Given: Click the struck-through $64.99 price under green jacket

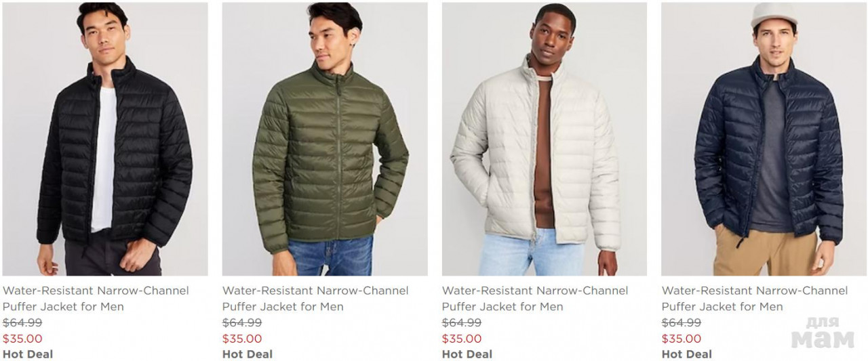Looking at the screenshot, I should [242, 323].
